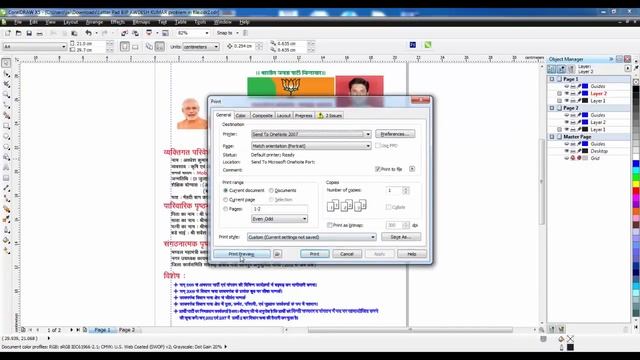The height and width of the screenshot is (360, 640).
Task: Click the mini preview icon beside Print Preview
Action: coord(277,254)
